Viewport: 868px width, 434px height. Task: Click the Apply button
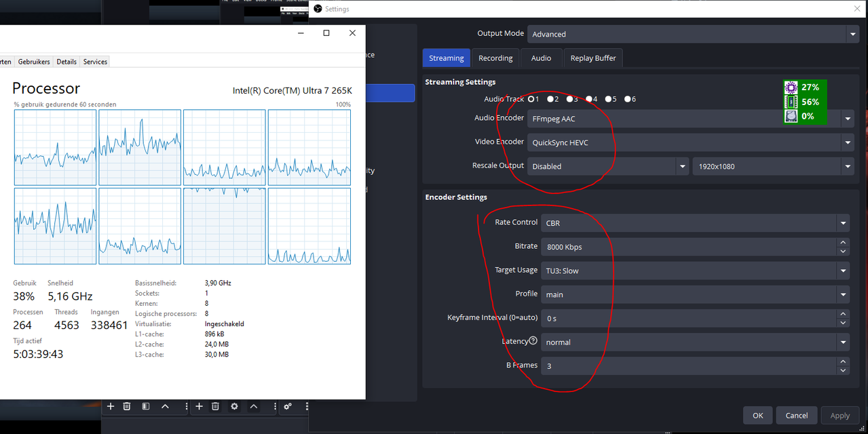click(840, 416)
